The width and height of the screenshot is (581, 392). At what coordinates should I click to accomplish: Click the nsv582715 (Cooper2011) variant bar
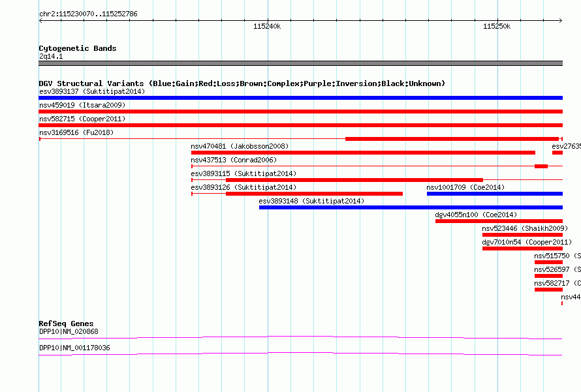pos(300,125)
